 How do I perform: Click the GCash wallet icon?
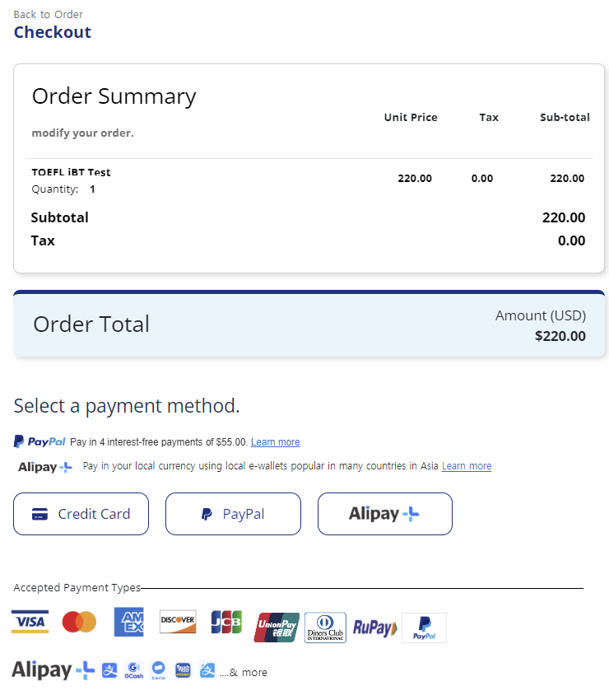point(134,670)
